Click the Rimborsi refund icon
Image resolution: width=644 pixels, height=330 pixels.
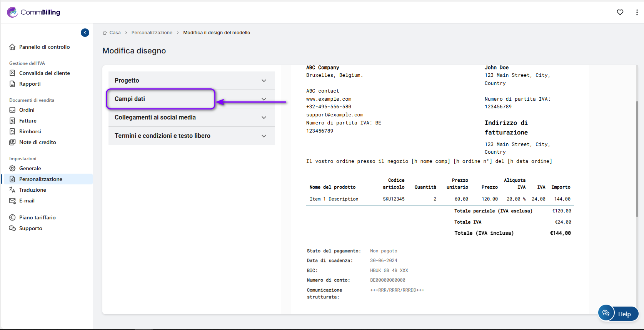(12, 131)
